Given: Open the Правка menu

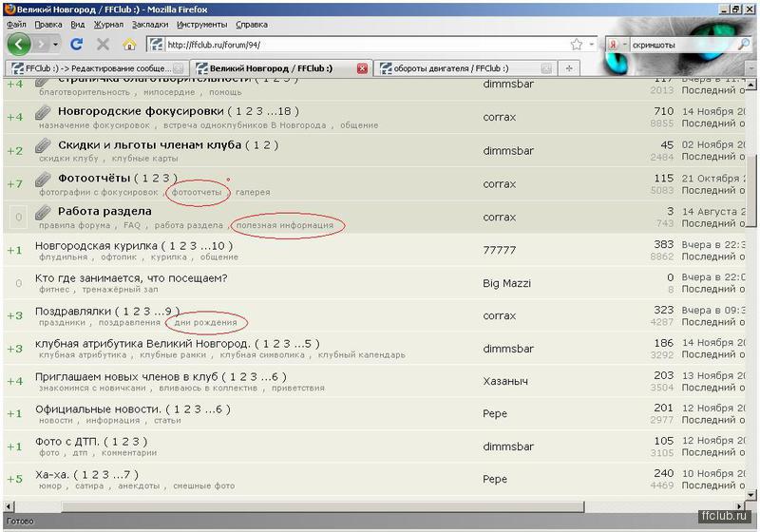Looking at the screenshot, I should [48, 25].
